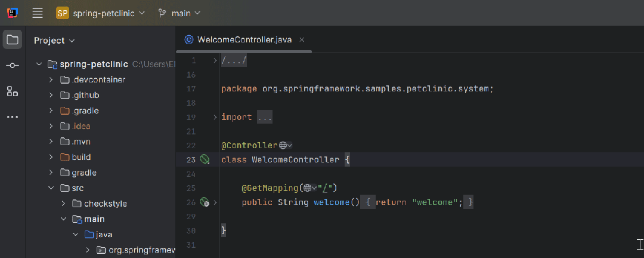644x258 pixels.
Task: Show more tool windows ellipsis
Action: (13, 117)
